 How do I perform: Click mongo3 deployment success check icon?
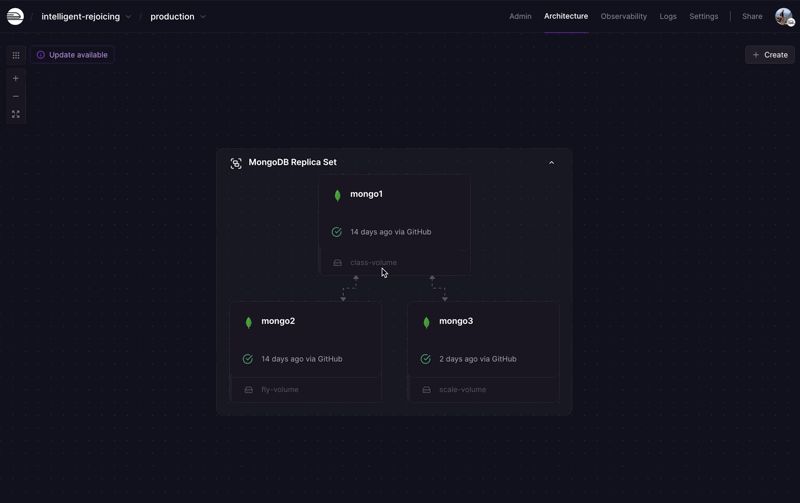point(426,359)
